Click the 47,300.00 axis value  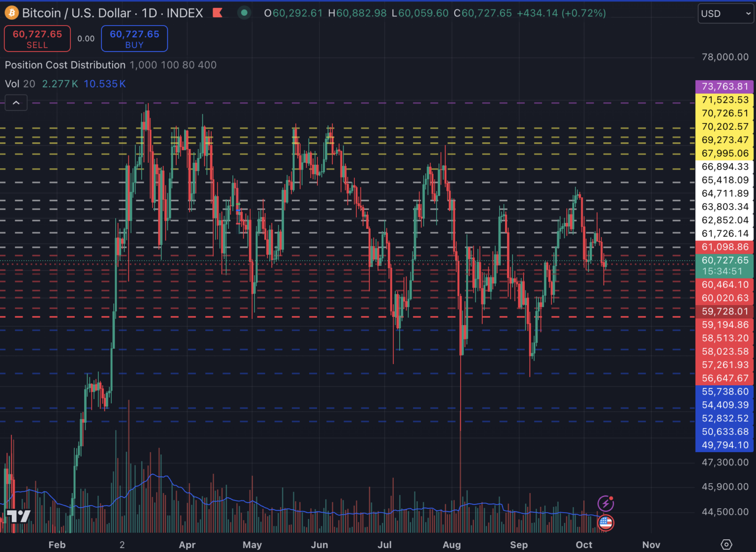click(x=725, y=462)
